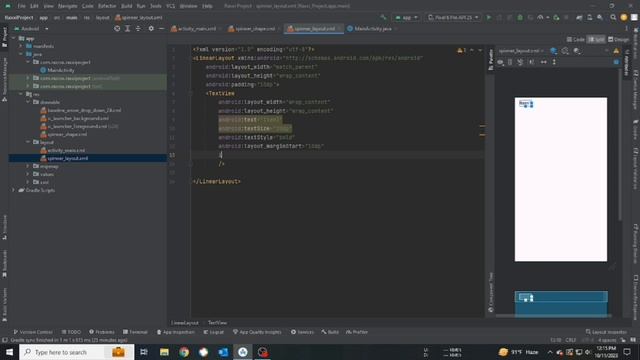Open the spinner_layout.xml dropdown in preview
Viewport: 640px width, 360px height.
[x=521, y=51]
